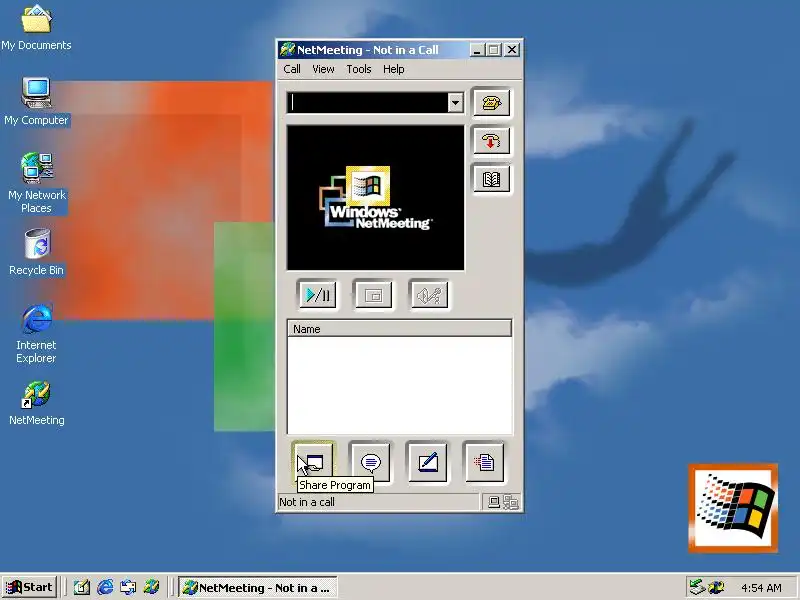The image size is (800, 600).
Task: Select the My Network Places desktop icon
Action: 36,183
